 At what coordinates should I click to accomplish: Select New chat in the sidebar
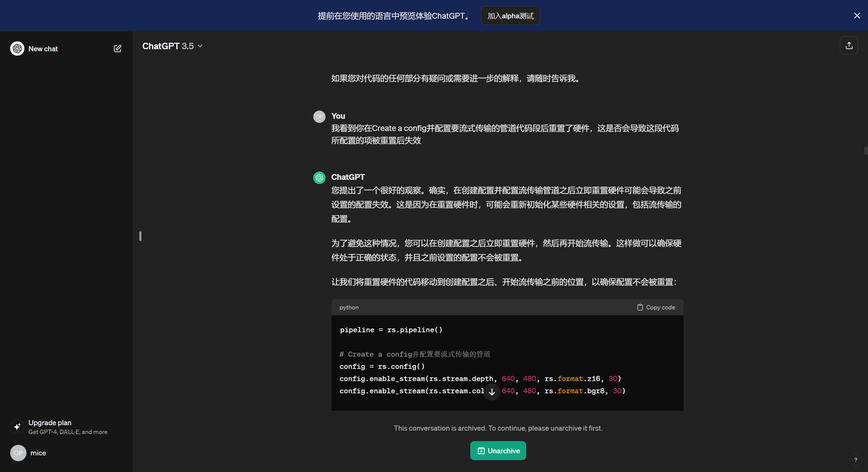pyautogui.click(x=43, y=49)
